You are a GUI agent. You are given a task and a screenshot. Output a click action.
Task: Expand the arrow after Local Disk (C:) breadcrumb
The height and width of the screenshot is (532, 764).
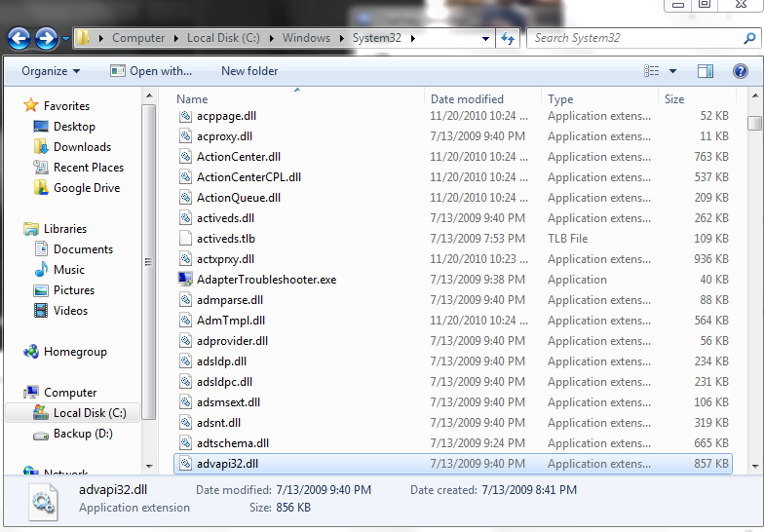[271, 38]
